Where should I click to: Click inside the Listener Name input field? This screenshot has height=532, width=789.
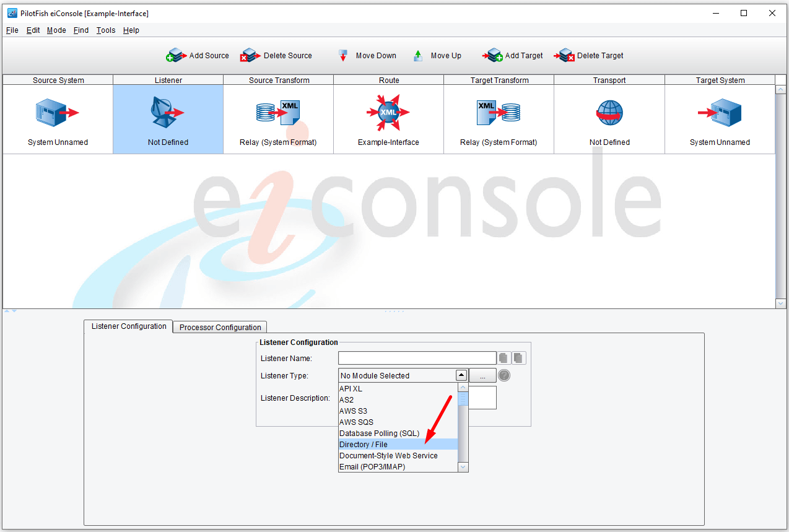pos(417,358)
